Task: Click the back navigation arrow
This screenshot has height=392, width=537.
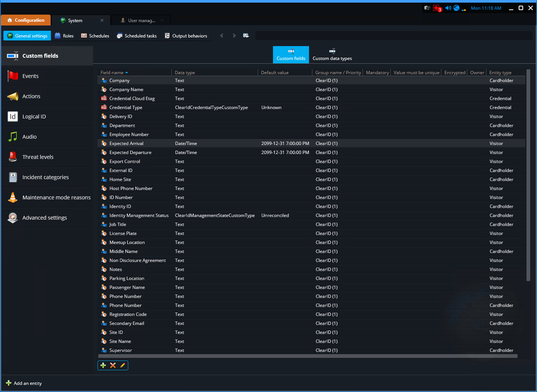Action: [x=222, y=35]
